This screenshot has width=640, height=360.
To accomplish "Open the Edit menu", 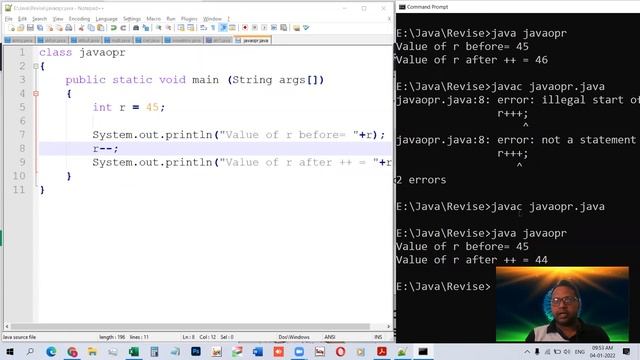I will (22, 19).
